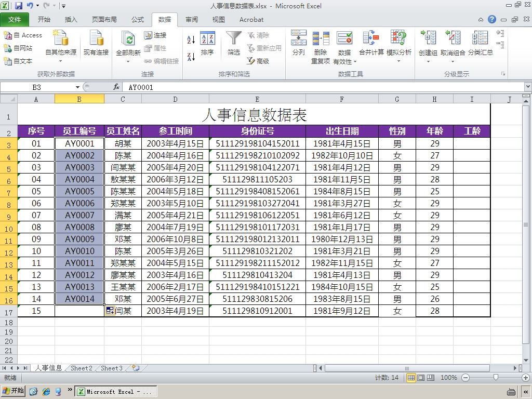Viewport: 532px width, 399px height.
Task: Switch to Acrobat tab
Action: pos(251,20)
